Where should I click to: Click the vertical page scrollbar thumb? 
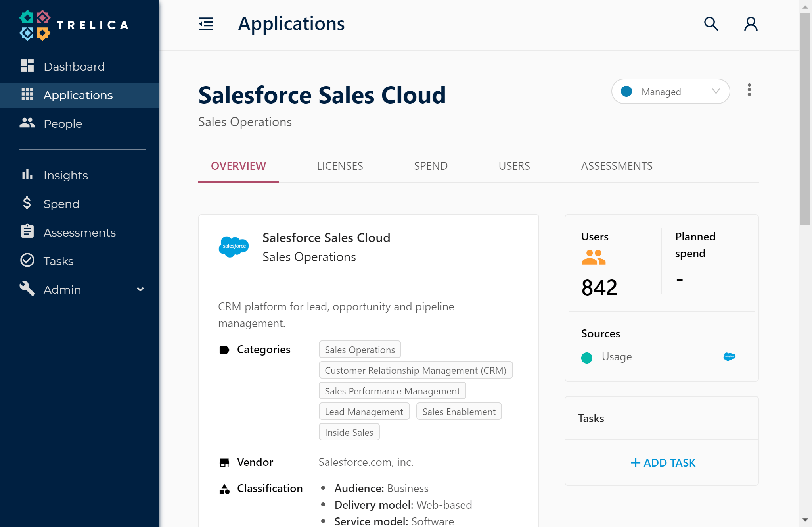[x=805, y=119]
